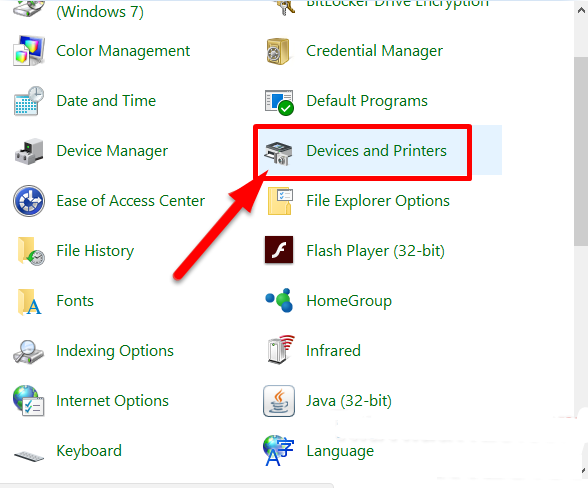Open the Devices and Printers icon

tap(278, 153)
